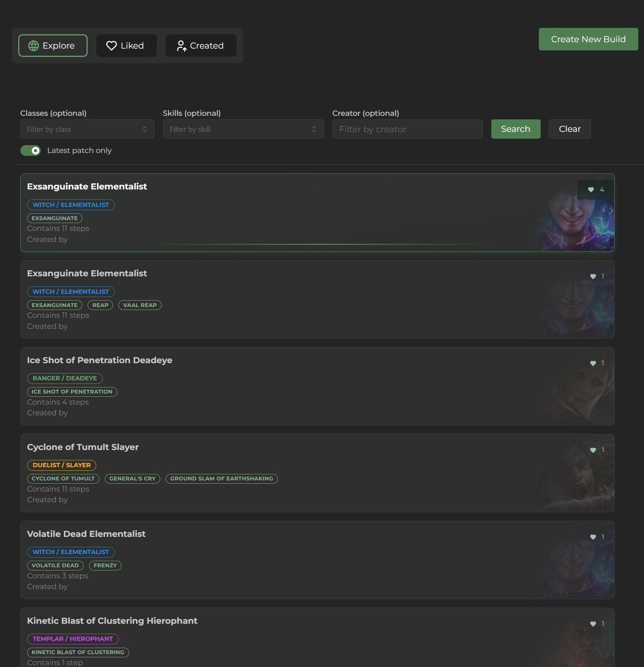Click the person icon in Created tab
The height and width of the screenshot is (667, 644).
click(x=181, y=46)
